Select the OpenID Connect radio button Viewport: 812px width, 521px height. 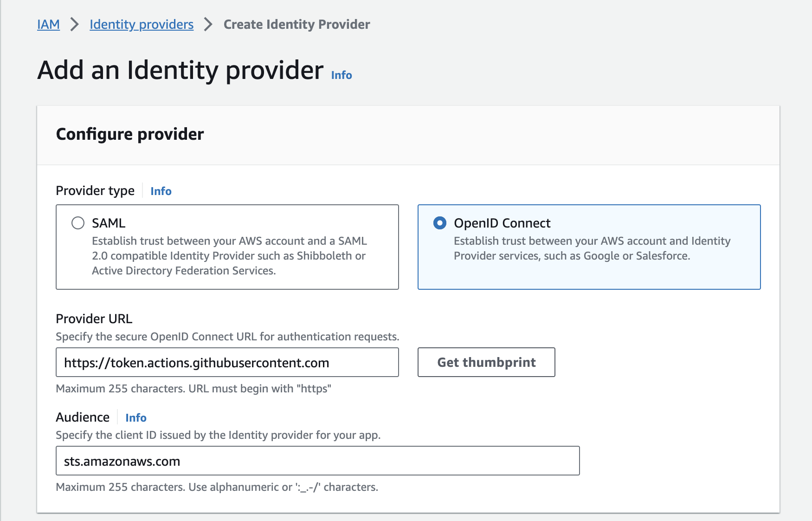pyautogui.click(x=440, y=223)
